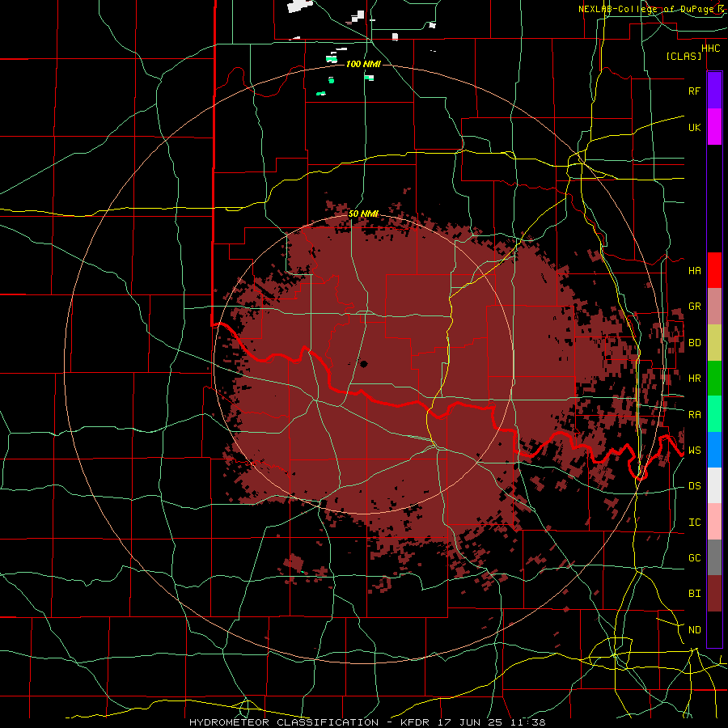Click the WS blue legend swatch

pos(714,450)
